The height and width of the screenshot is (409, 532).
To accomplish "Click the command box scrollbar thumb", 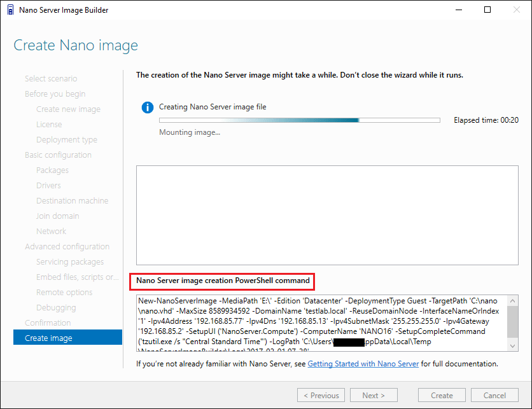I will (x=513, y=321).
